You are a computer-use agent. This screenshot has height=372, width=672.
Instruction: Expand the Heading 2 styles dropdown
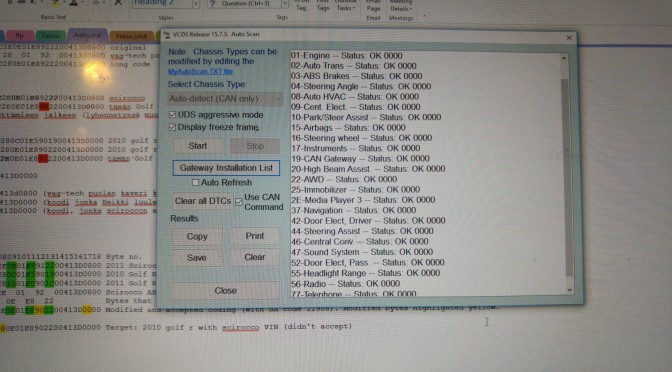point(196,4)
